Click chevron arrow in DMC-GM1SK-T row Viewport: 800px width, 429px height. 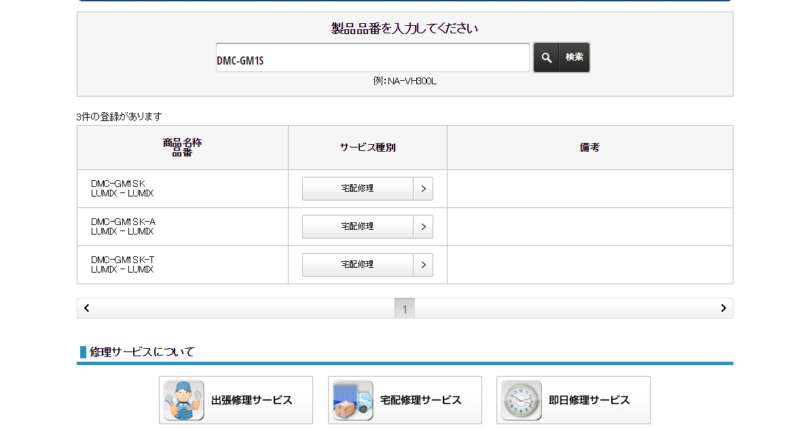pyautogui.click(x=423, y=265)
